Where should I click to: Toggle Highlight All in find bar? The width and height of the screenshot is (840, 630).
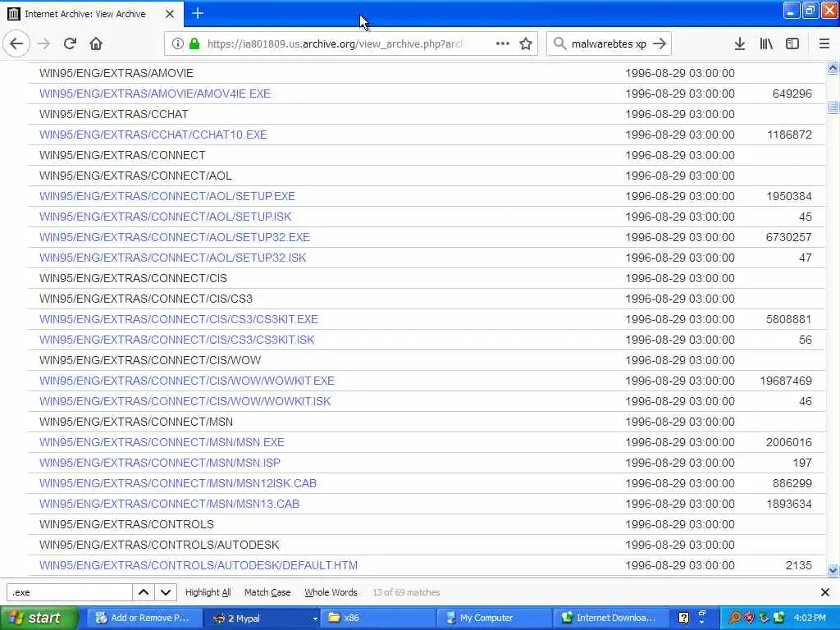[208, 592]
